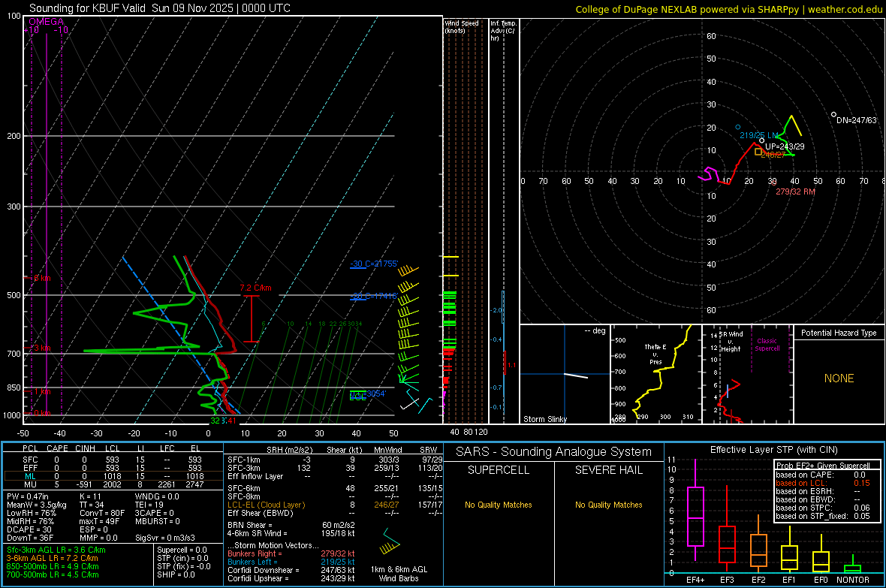Click the NONE hazard type text

[839, 378]
